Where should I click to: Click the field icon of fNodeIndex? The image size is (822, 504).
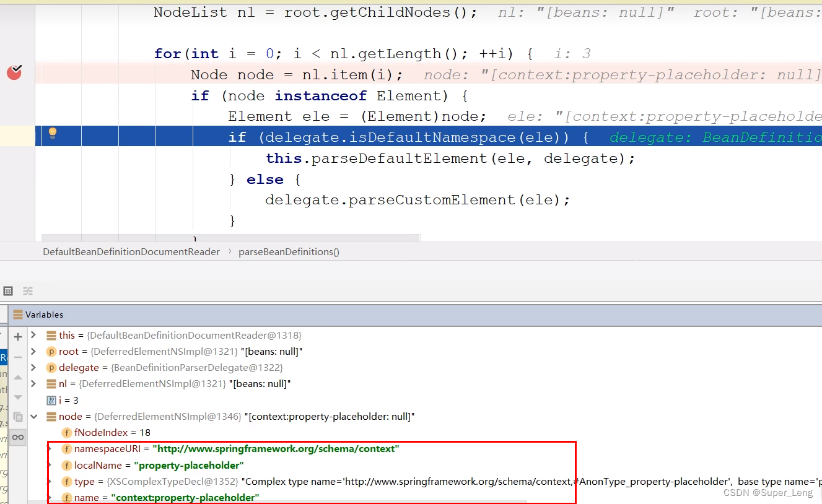pos(66,432)
